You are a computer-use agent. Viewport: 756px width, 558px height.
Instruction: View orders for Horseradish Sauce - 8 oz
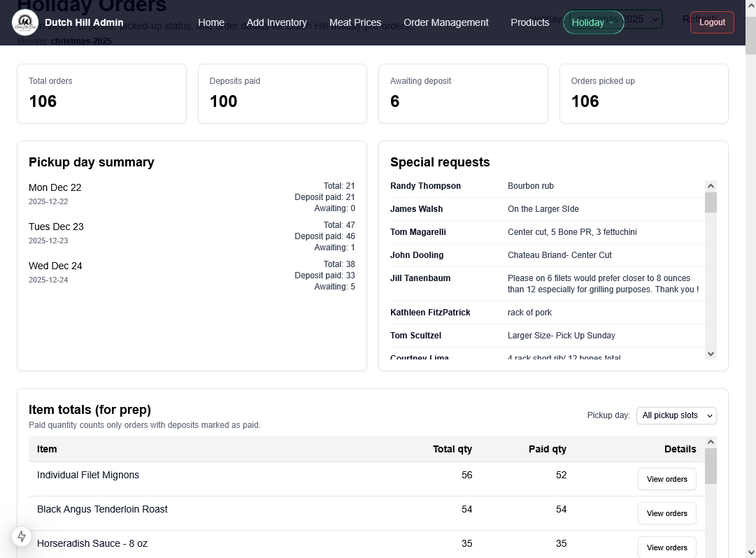point(666,547)
